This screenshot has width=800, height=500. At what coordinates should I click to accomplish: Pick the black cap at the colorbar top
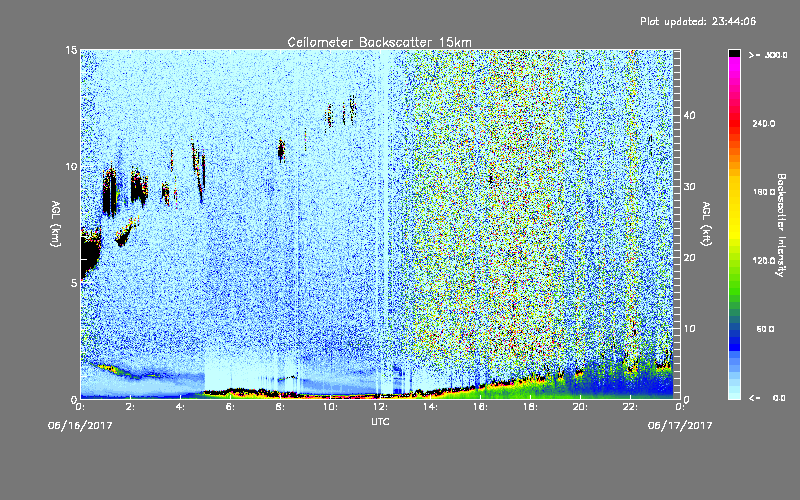click(x=734, y=53)
